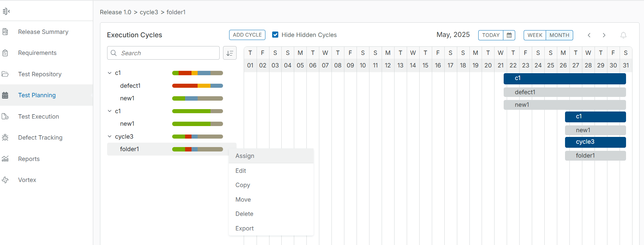644x245 pixels.
Task: Click the ADD CYCLE button
Action: [x=247, y=35]
